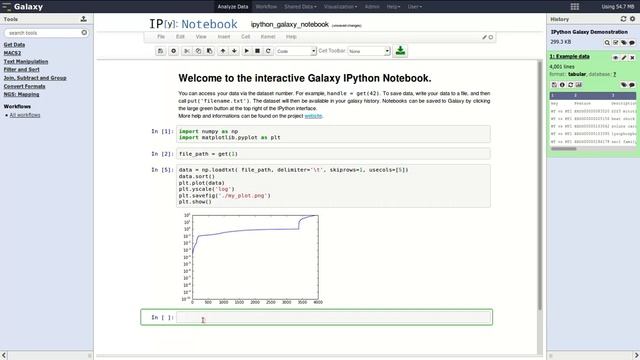Image resolution: width=640 pixels, height=360 pixels.
Task: Edit Example data dataset tags icon
Action: (x=624, y=85)
